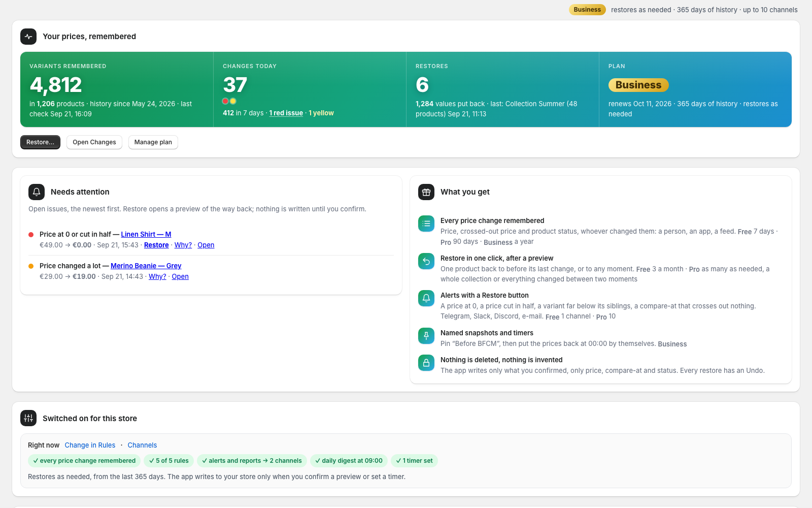The width and height of the screenshot is (812, 508).
Task: Open the Restore... button
Action: 40,142
